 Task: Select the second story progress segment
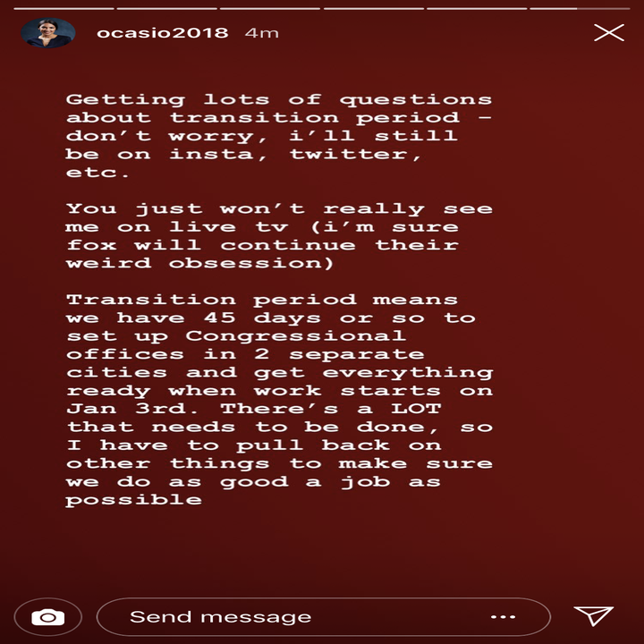(166, 8)
